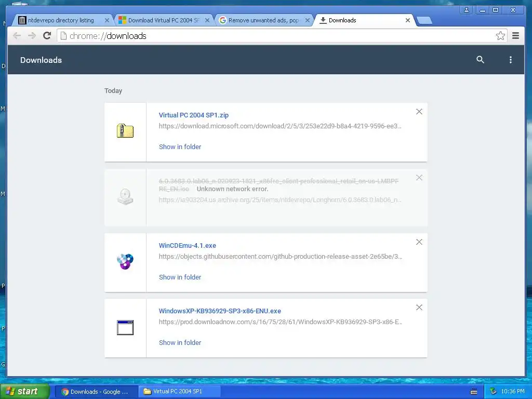Viewport: 532px width, 399px height.
Task: Click the Today date heading
Action: [x=113, y=90]
